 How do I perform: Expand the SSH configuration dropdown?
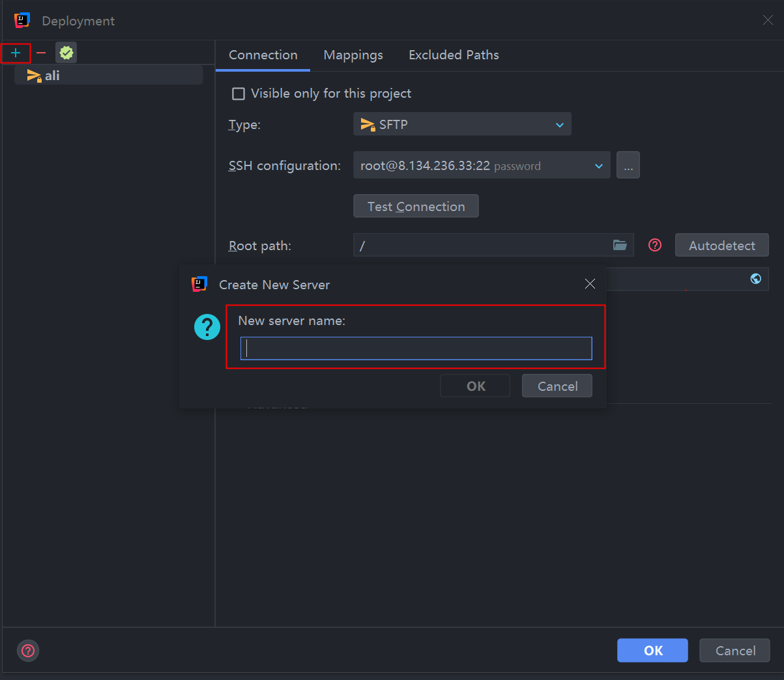(482, 165)
